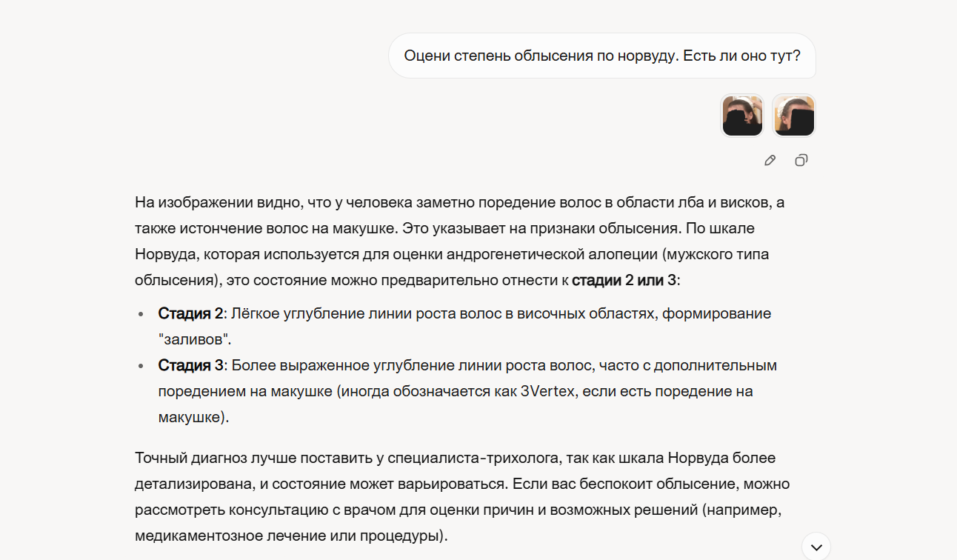Select the bold "Стадия 3" label
Screen dimensions: 957x560
pos(190,365)
